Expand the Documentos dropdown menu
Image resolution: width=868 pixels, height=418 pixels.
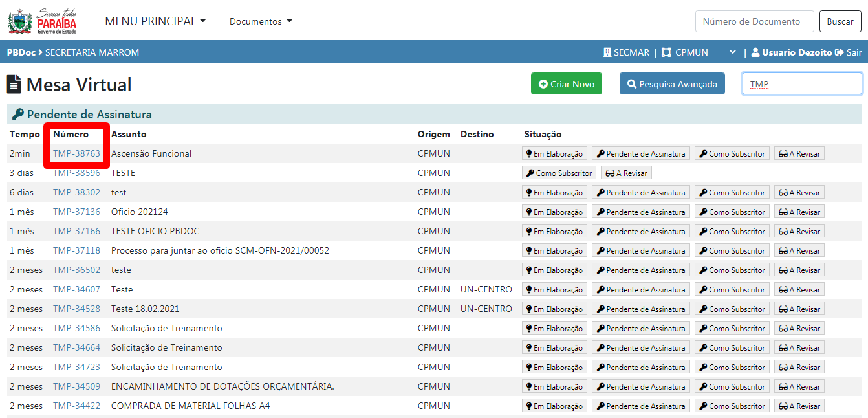pos(261,21)
